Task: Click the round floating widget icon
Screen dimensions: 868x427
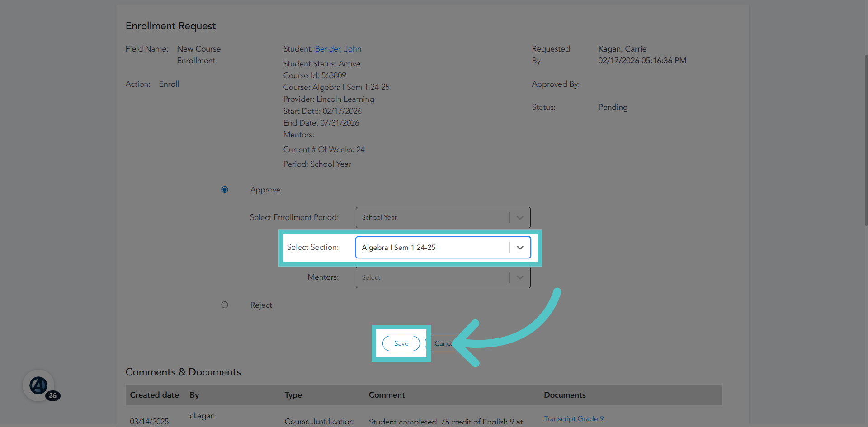Action: (38, 385)
